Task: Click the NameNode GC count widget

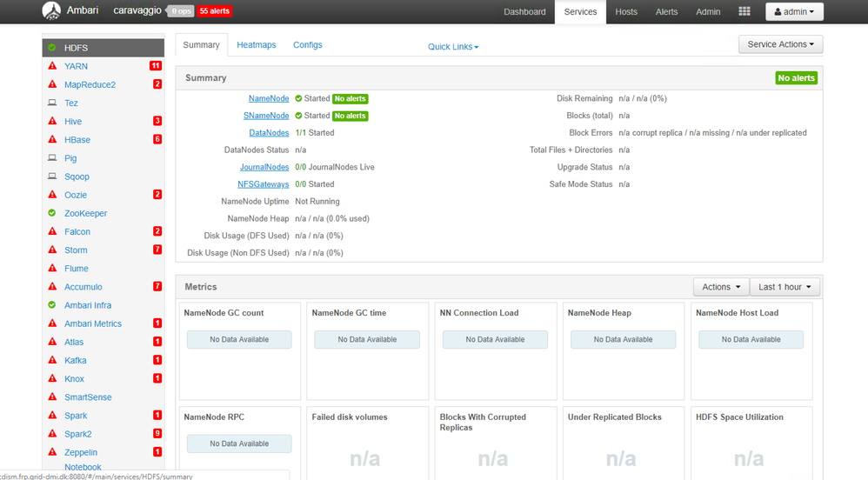Action: (239, 350)
